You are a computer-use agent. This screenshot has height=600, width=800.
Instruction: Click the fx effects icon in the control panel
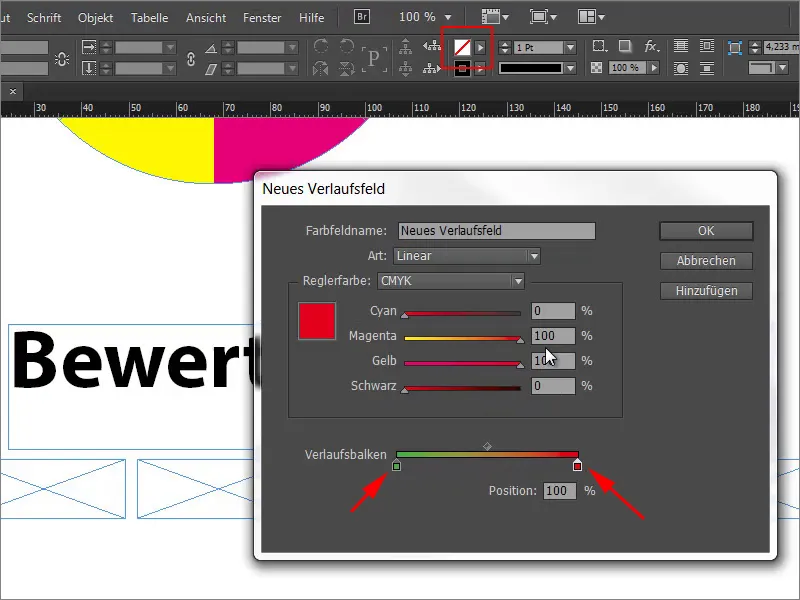[650, 46]
